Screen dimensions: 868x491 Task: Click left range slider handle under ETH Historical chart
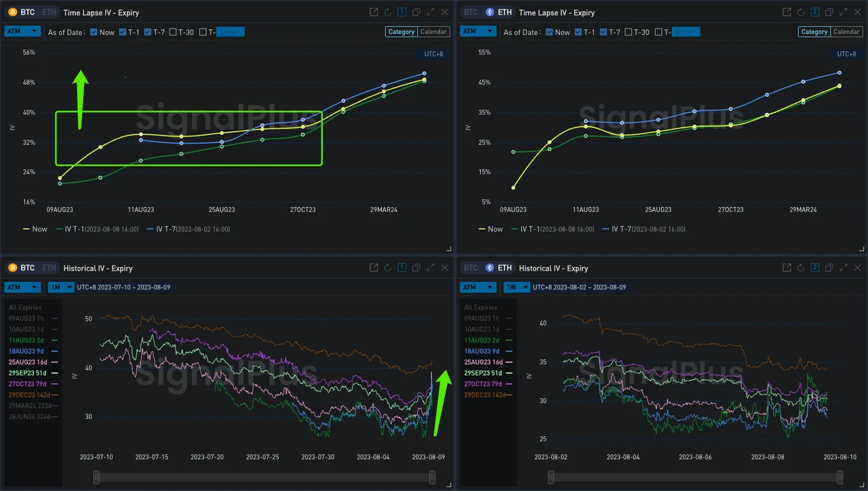551,477
